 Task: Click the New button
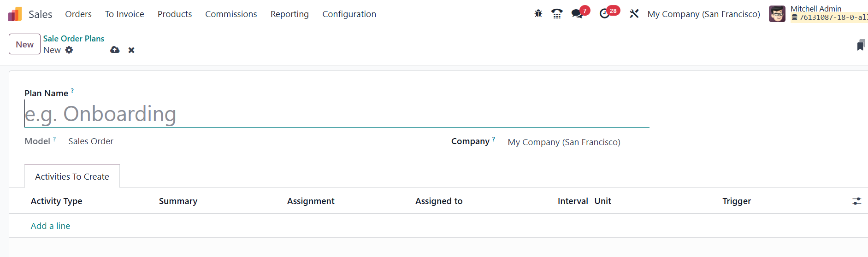24,44
